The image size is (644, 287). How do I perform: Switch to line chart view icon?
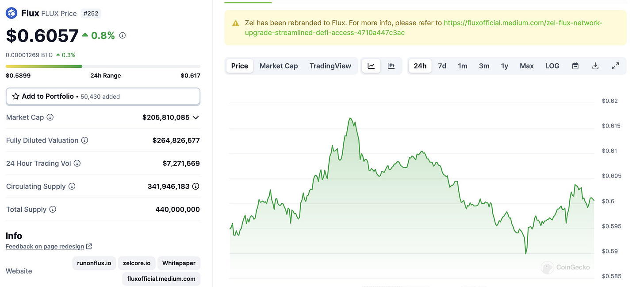(x=371, y=66)
